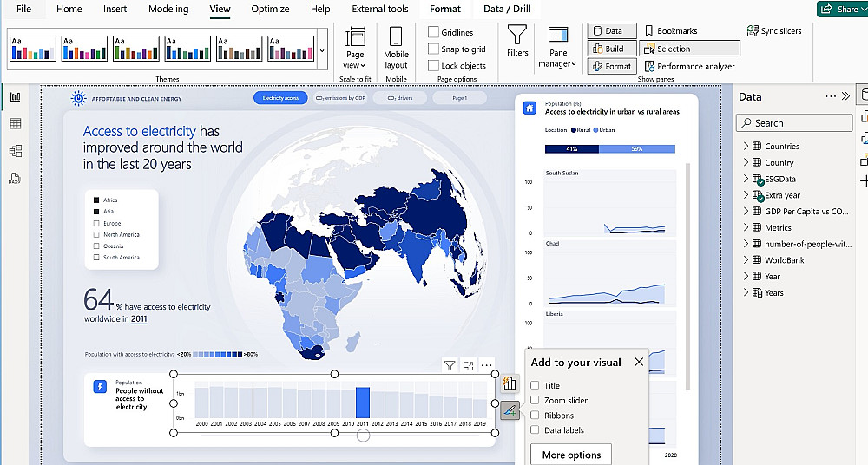Open the Model view icon in left sidebar
Viewport: 868px width, 465px height.
(16, 151)
